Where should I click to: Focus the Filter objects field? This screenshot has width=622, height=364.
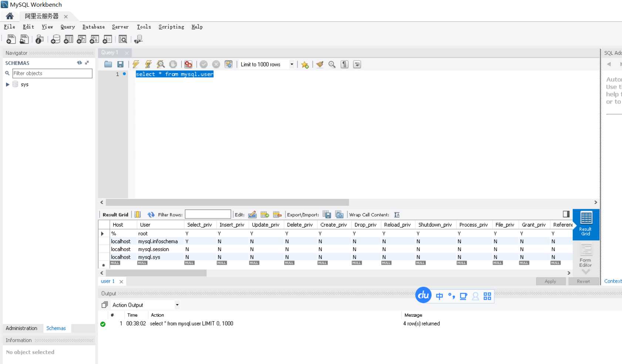pyautogui.click(x=52, y=73)
